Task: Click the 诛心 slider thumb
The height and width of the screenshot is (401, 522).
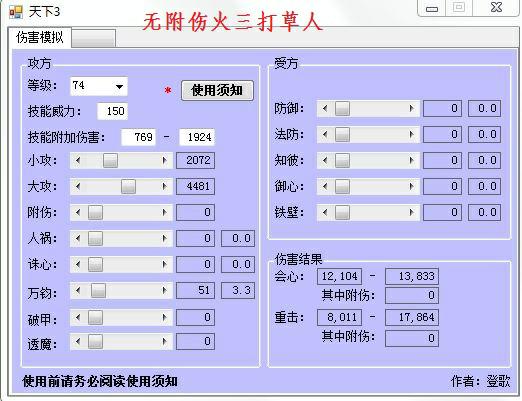Action: click(95, 264)
